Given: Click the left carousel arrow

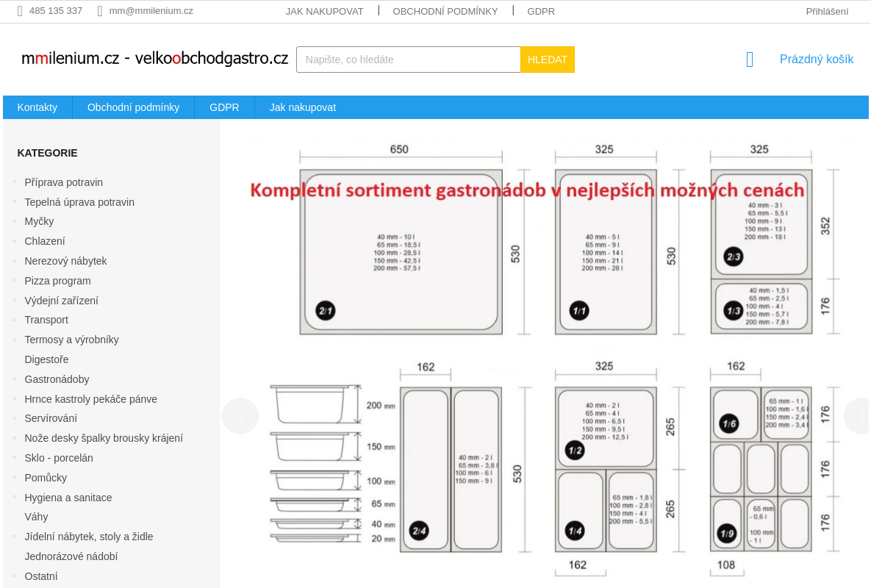Looking at the screenshot, I should coord(240,416).
